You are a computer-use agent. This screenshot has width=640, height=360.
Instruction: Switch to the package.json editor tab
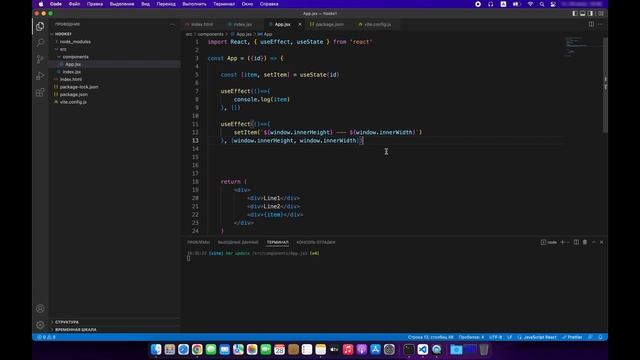coord(329,24)
